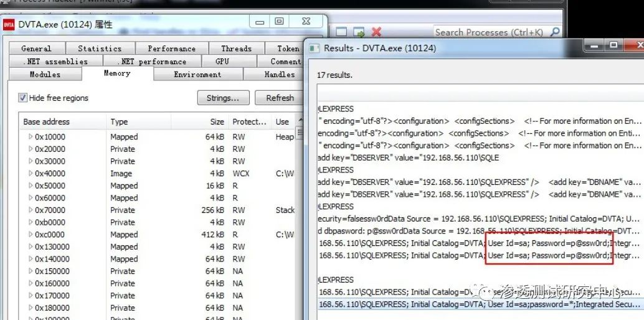
Task: Switch to the .NET performance tab
Action: click(152, 62)
